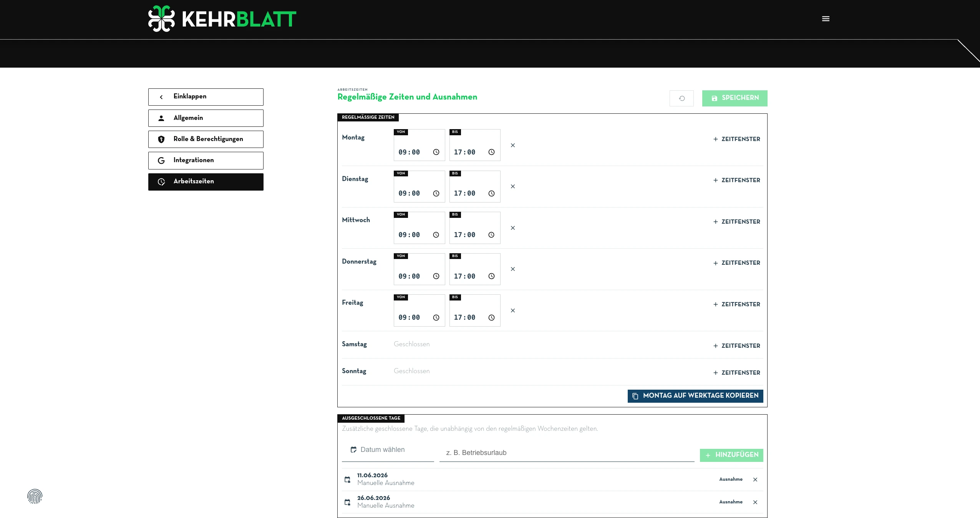
Task: Open the Datum wählen date picker
Action: pos(388,450)
